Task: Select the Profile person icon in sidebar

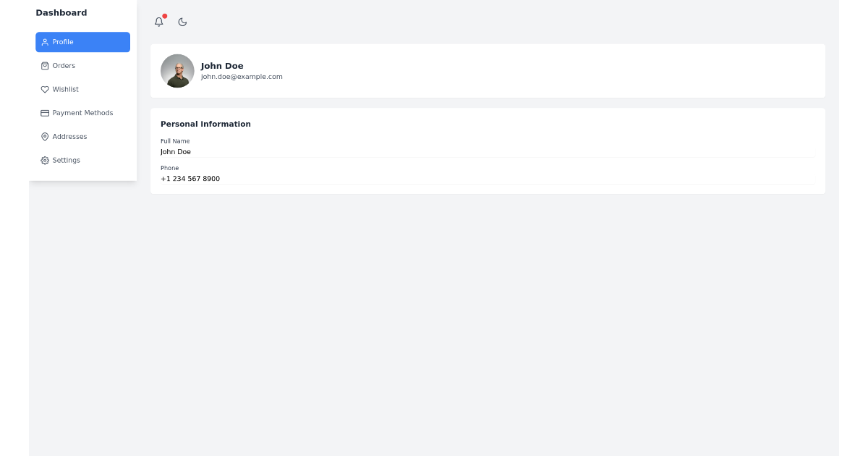Action: coord(45,42)
